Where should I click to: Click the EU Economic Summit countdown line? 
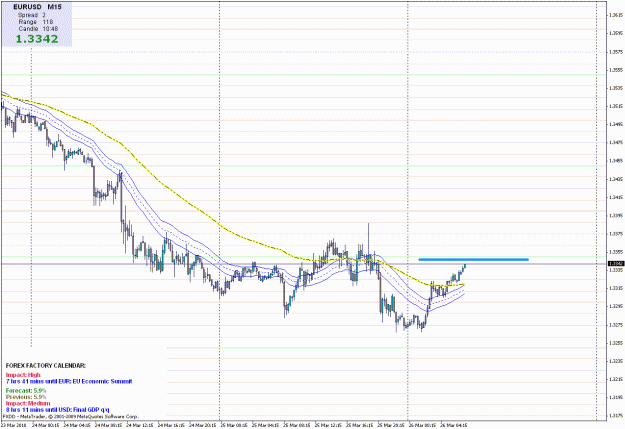(x=69, y=382)
